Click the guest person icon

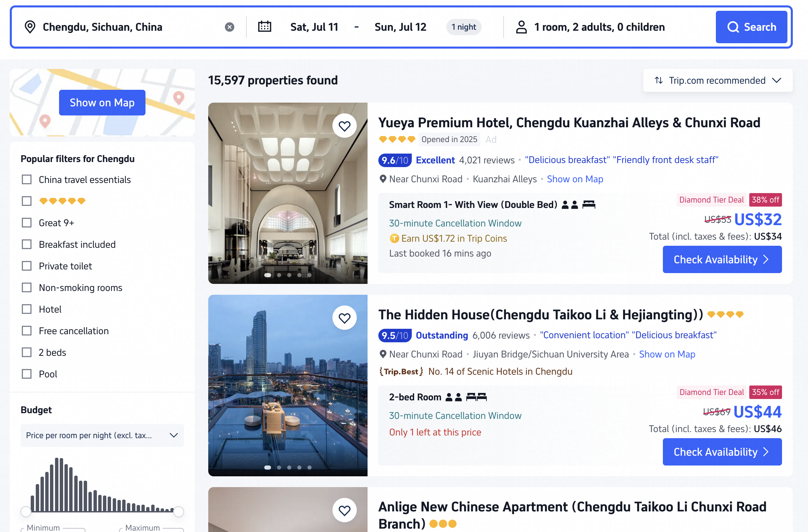(521, 27)
